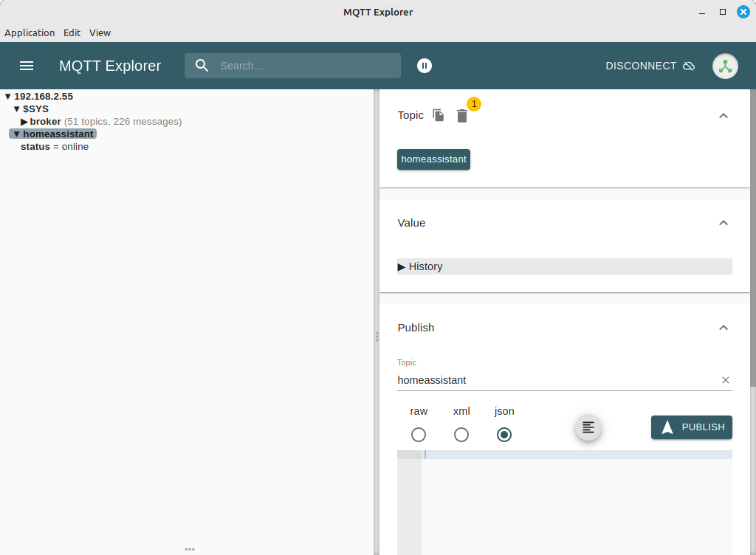Image resolution: width=756 pixels, height=555 pixels.
Task: Collapse the $SYS topic node
Action: coord(16,109)
